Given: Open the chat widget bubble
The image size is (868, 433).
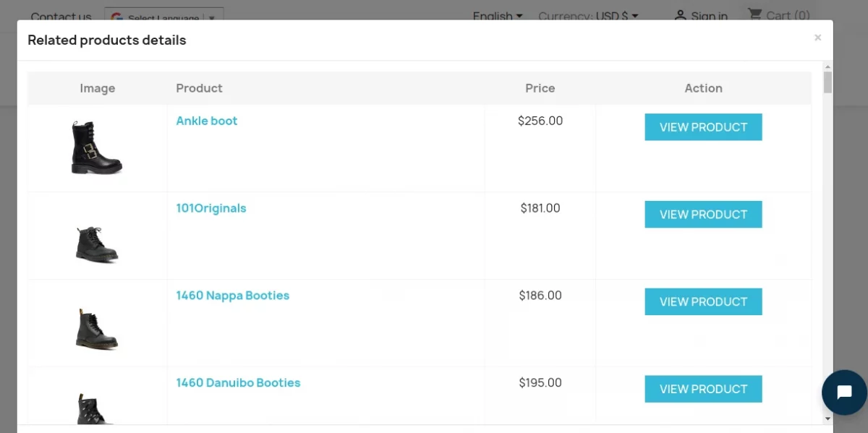Looking at the screenshot, I should (x=844, y=393).
